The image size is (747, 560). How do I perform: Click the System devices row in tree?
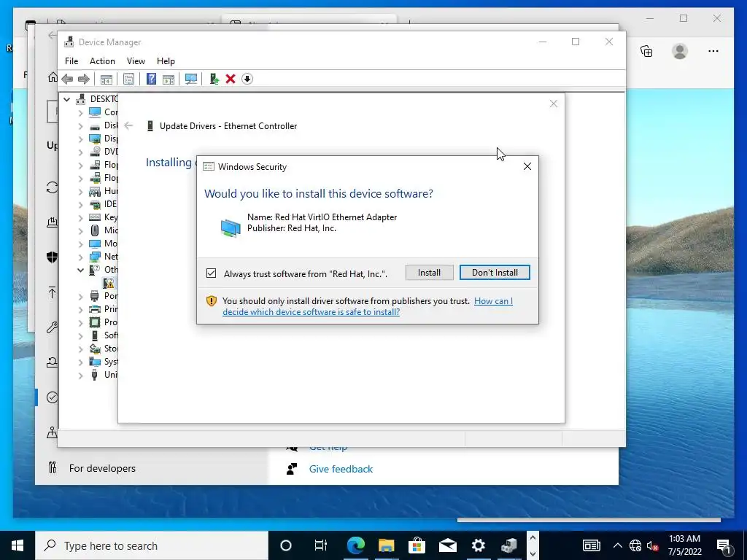click(104, 362)
